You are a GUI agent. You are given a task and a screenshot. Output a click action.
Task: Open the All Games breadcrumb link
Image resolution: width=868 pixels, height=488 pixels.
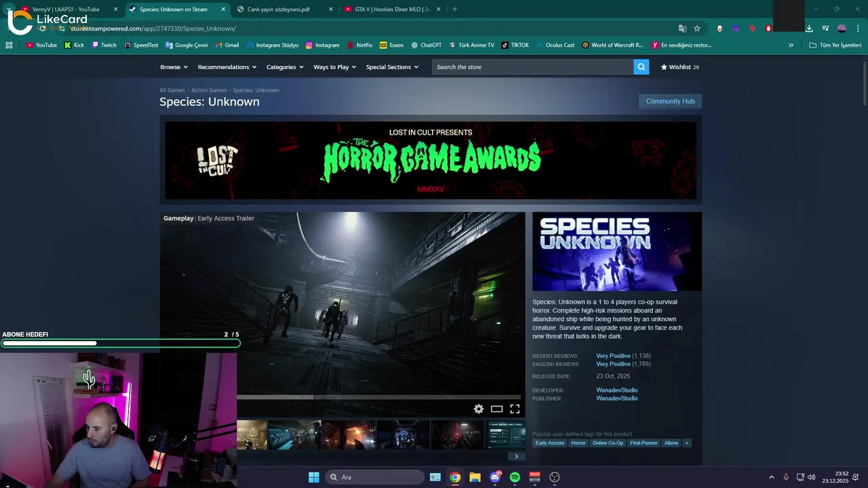point(172,90)
